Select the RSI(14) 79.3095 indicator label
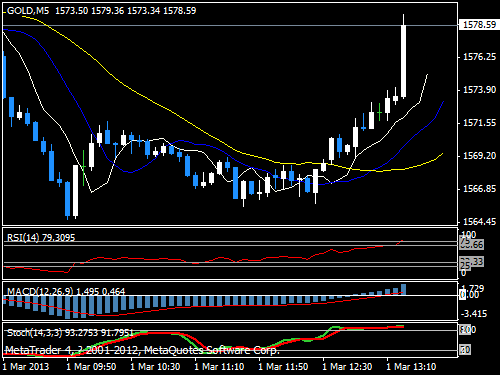The height and width of the screenshot is (375, 500). click(41, 237)
